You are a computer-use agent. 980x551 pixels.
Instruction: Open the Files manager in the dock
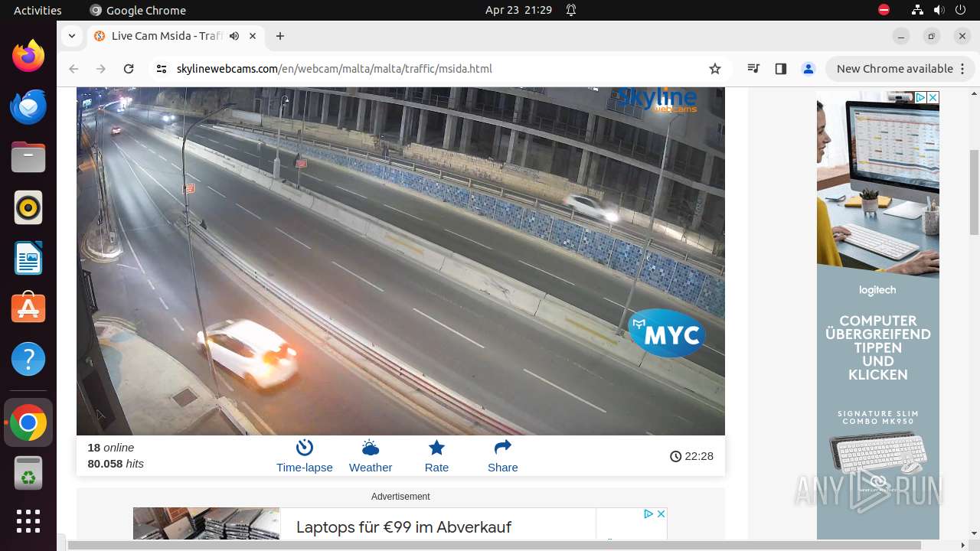pos(28,157)
